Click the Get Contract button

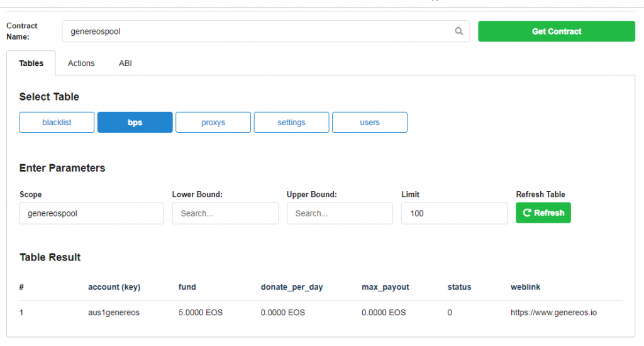557,31
